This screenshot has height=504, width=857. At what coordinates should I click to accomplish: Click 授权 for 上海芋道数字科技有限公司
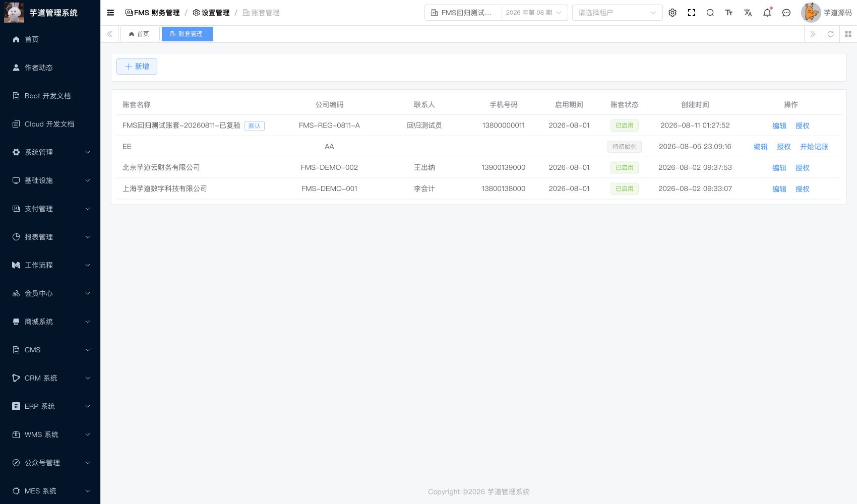[x=803, y=189]
